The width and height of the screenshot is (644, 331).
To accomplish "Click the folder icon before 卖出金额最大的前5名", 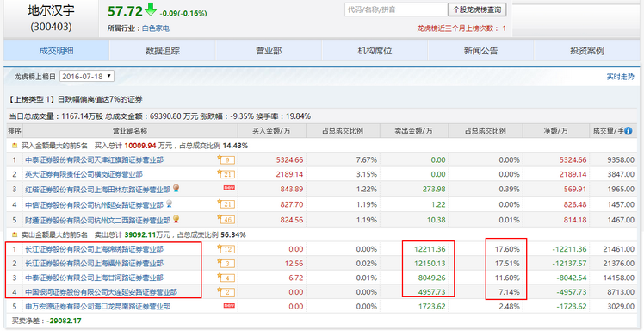I will pyautogui.click(x=15, y=234).
